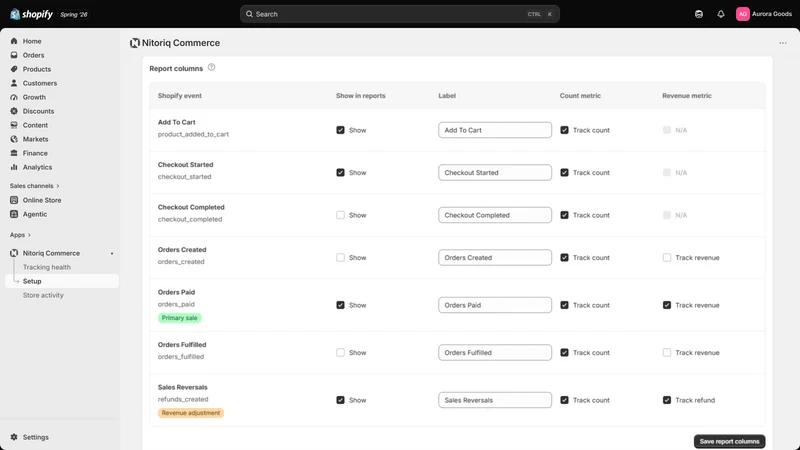
Task: Edit the Orders Paid label field
Action: [494, 305]
